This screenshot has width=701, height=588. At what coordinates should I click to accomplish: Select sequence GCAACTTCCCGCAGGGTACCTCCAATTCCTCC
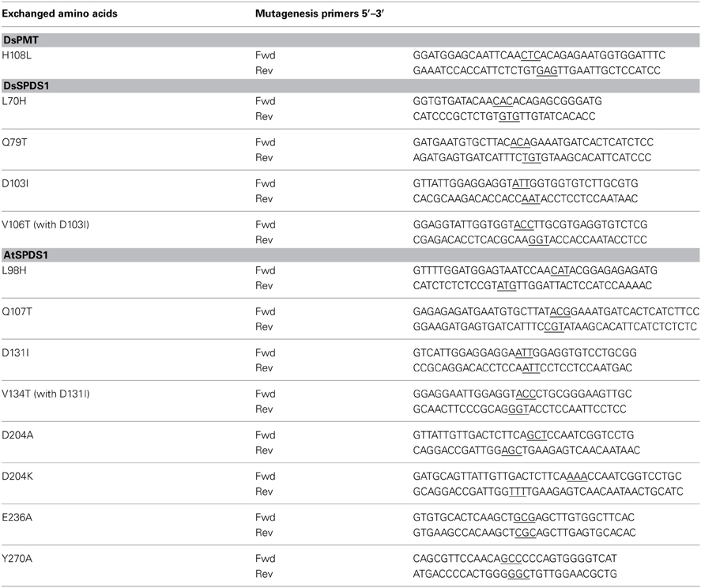(x=519, y=409)
